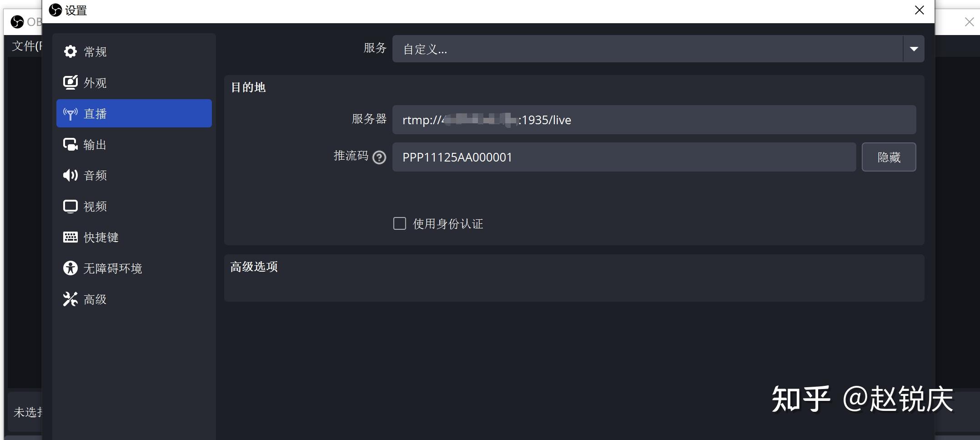Select the 常规 settings category icon

point(70,51)
